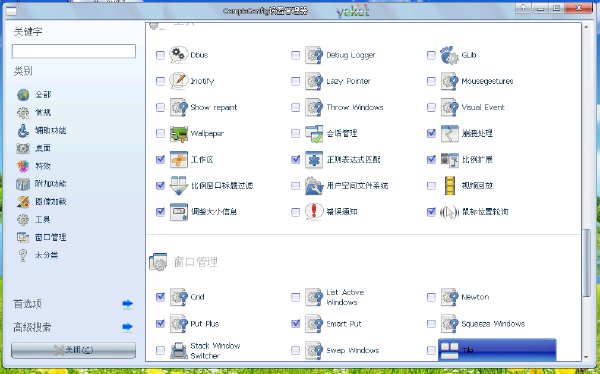Open the Stack Window Switcher icon
The image size is (600, 374).
tap(179, 350)
